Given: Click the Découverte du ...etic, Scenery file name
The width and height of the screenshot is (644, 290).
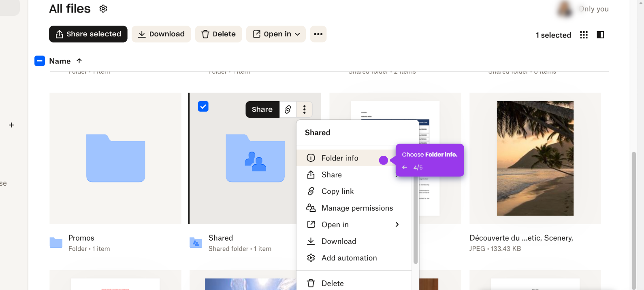Looking at the screenshot, I should point(521,238).
